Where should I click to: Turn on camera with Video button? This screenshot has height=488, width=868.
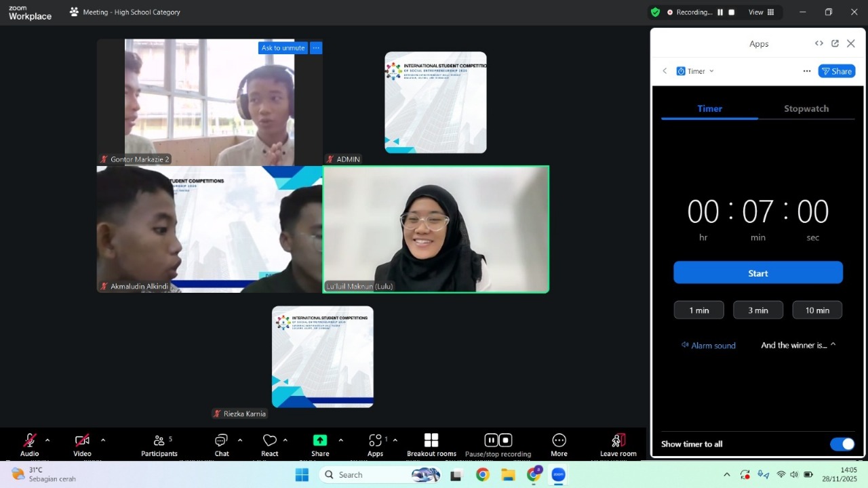tap(82, 441)
